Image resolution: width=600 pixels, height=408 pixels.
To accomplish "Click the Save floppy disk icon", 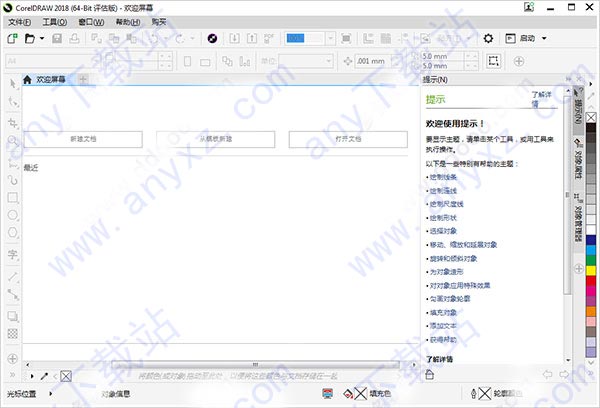I will [57, 38].
